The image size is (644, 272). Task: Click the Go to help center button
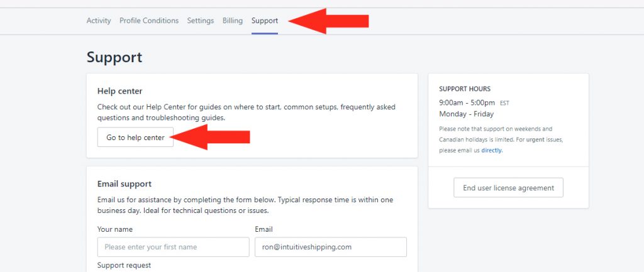(136, 138)
